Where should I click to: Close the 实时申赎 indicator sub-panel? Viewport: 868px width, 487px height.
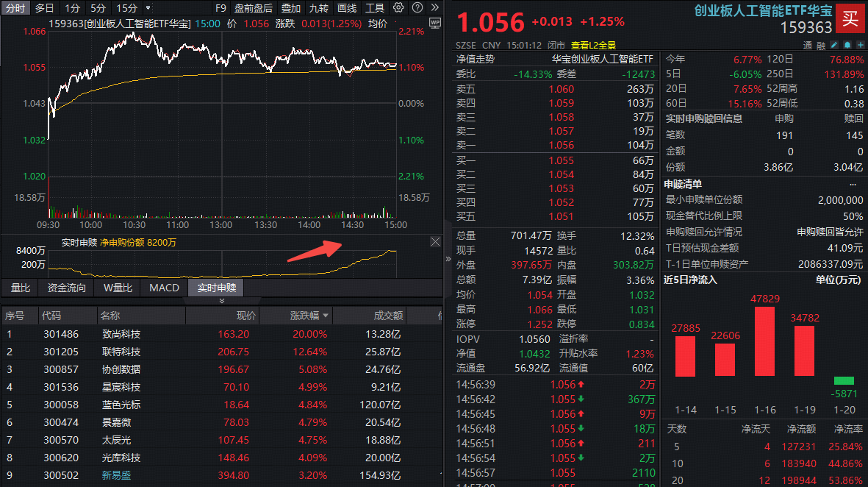(435, 242)
